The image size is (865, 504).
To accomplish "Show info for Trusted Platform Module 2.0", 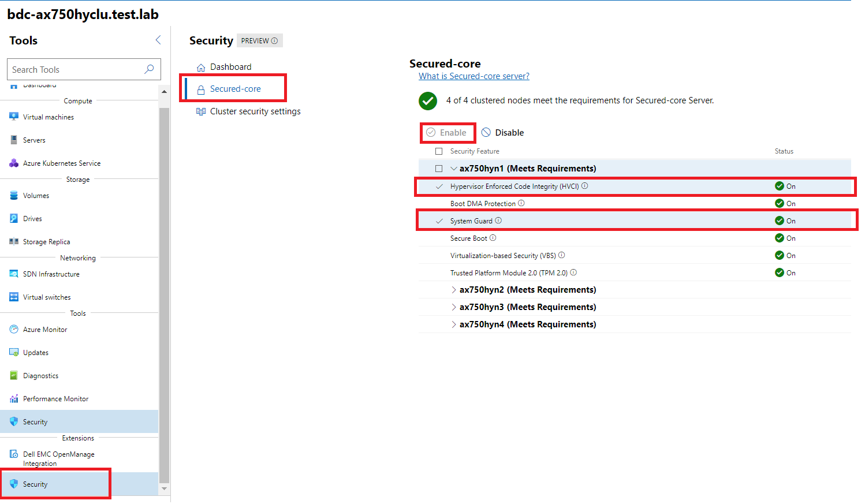I will point(573,272).
